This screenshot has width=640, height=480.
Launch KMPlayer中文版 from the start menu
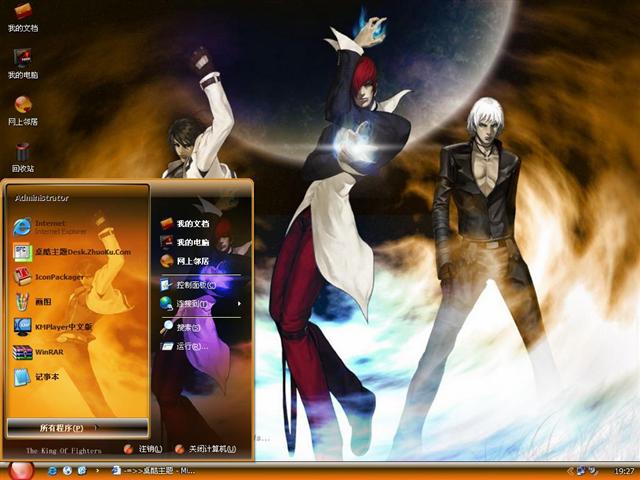52,327
